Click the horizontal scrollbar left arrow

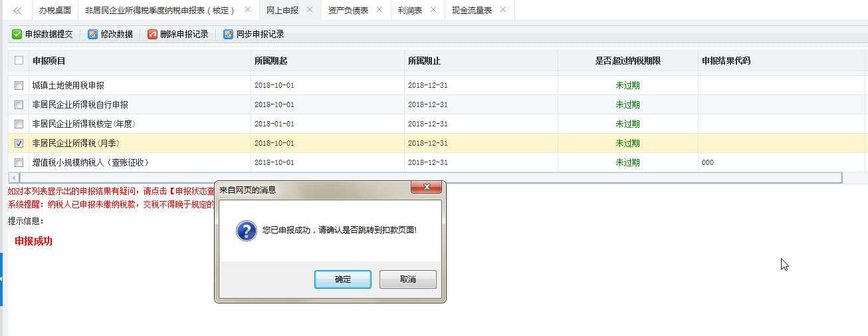[x=13, y=178]
